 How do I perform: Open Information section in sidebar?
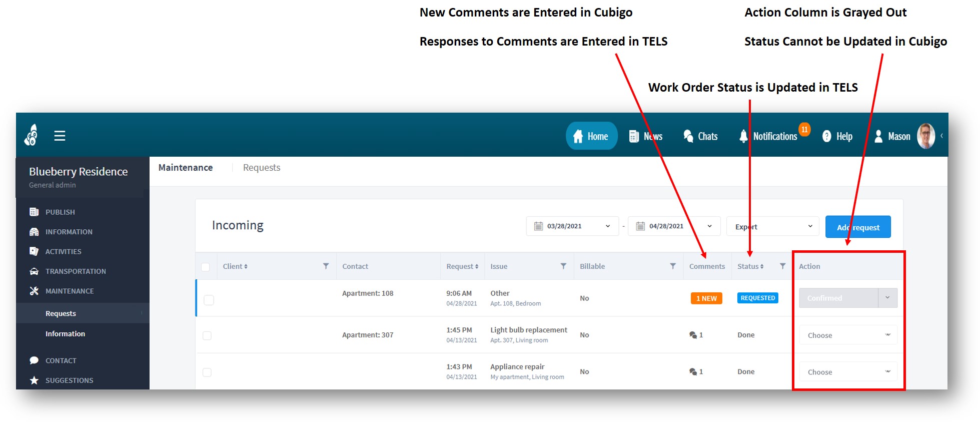pos(69,232)
